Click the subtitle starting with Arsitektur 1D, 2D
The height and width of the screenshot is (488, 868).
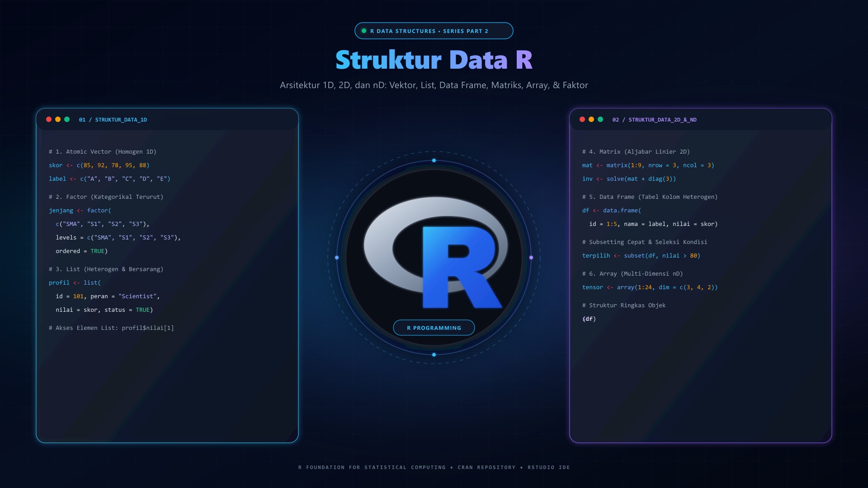click(x=434, y=85)
